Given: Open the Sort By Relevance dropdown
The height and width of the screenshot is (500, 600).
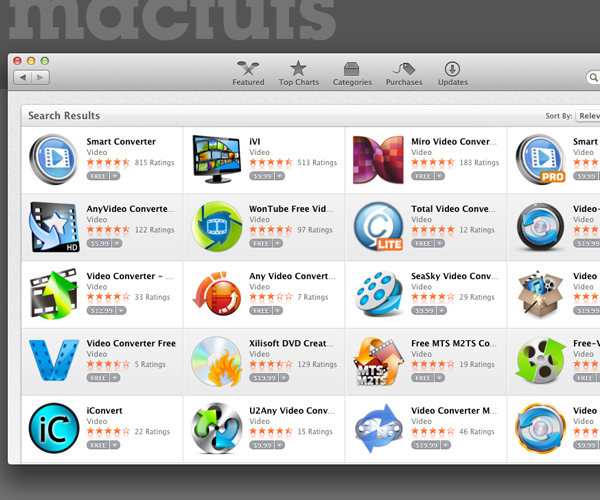Looking at the screenshot, I should (588, 116).
